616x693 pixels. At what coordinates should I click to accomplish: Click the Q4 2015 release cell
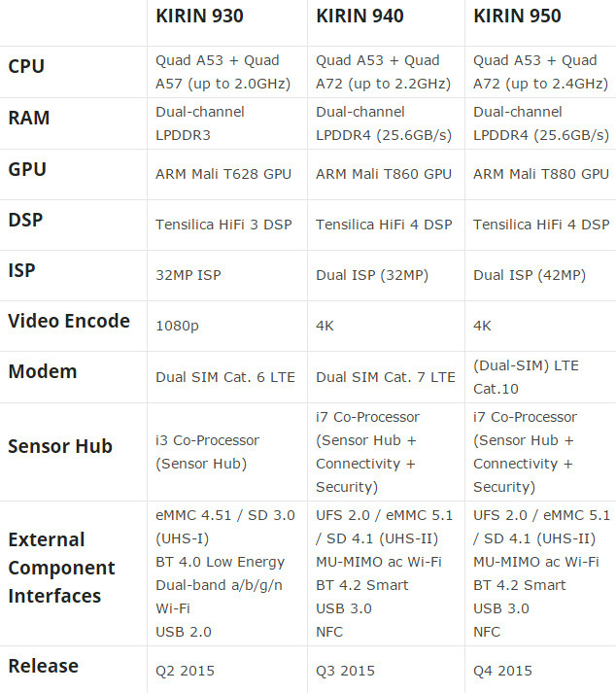(x=502, y=671)
